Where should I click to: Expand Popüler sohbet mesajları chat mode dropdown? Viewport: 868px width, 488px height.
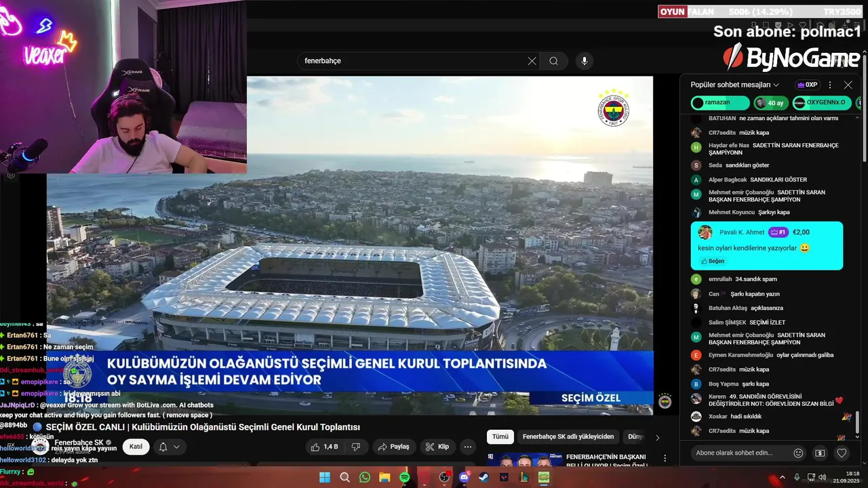pyautogui.click(x=734, y=85)
